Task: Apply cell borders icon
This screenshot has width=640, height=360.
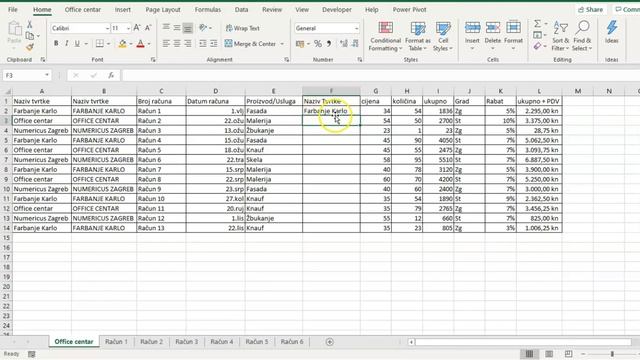Action: (x=100, y=43)
